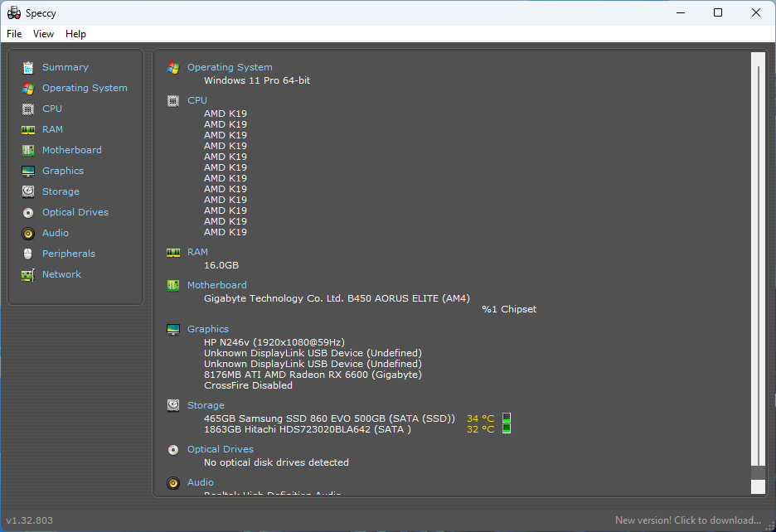Screen dimensions: 776x532
Task: Open Storage section from sidebar
Action: point(61,191)
